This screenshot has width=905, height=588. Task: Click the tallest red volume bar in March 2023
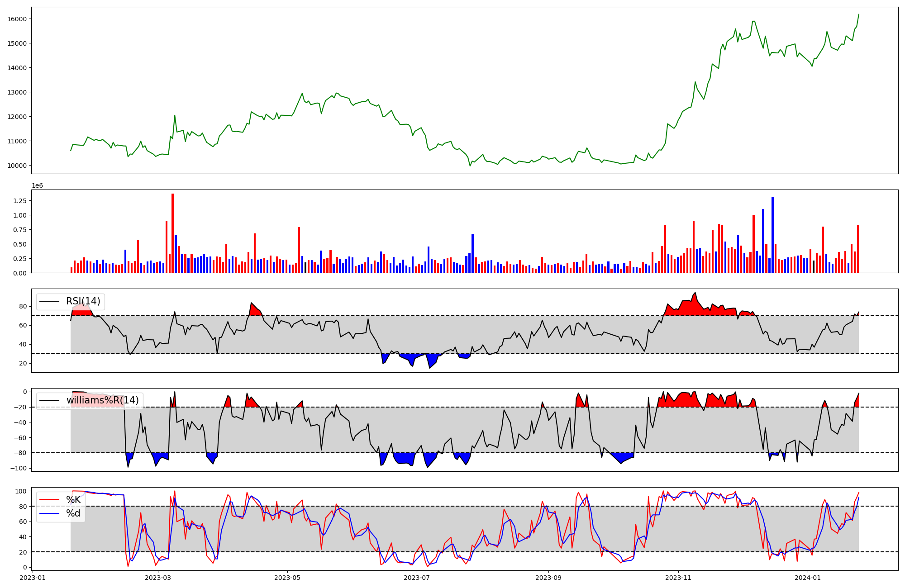(172, 233)
